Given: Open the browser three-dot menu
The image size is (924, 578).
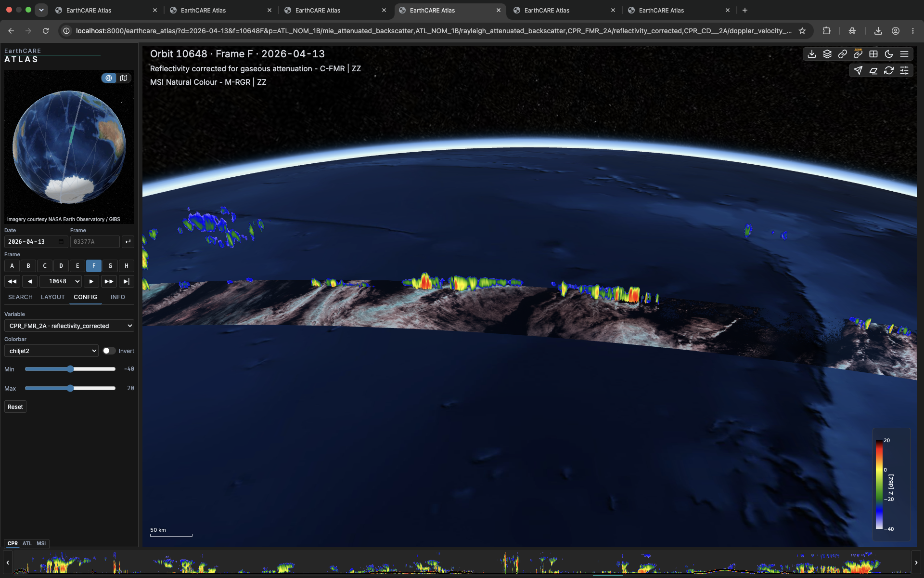Looking at the screenshot, I should tap(913, 31).
